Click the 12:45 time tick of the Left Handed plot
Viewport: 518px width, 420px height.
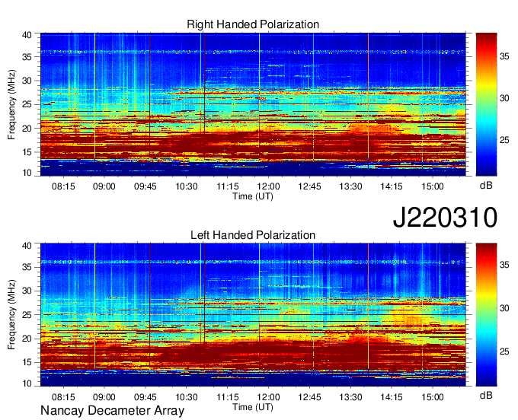[x=309, y=397]
